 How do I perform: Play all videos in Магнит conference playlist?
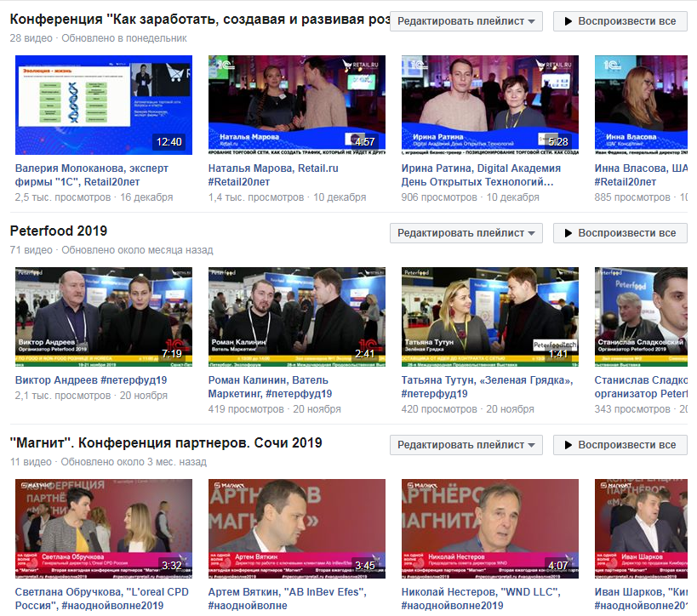tap(620, 445)
